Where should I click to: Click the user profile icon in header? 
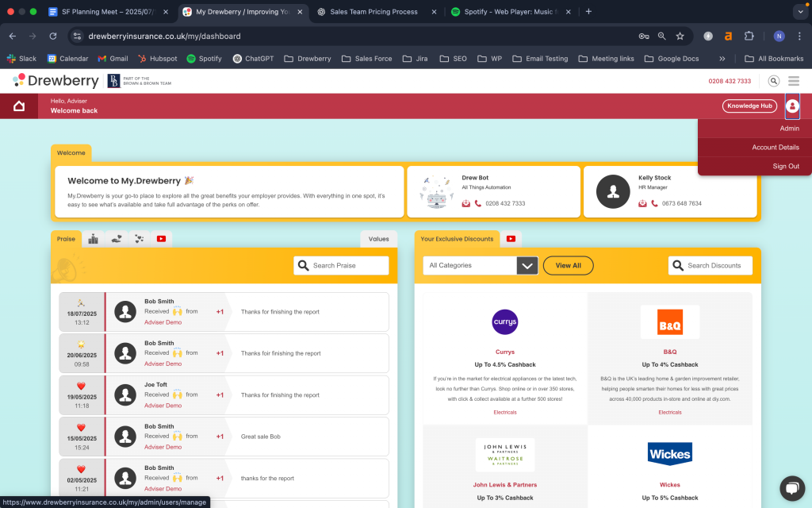792,106
